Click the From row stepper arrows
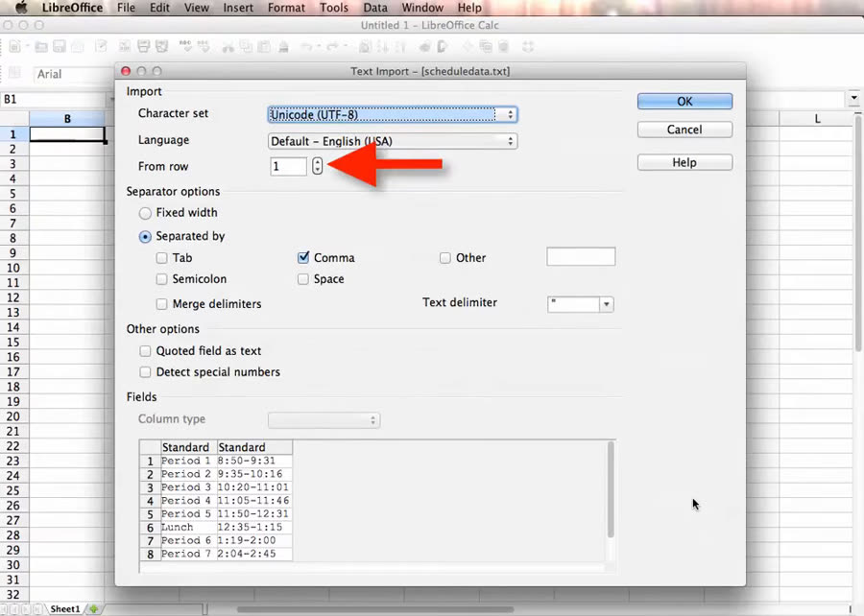The height and width of the screenshot is (616, 864). [x=317, y=166]
